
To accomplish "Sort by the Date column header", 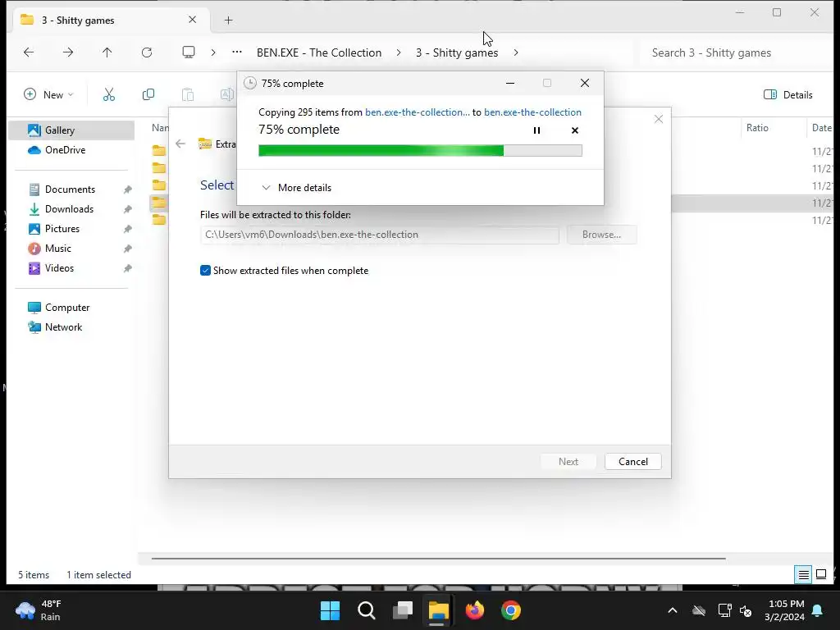I will point(822,127).
